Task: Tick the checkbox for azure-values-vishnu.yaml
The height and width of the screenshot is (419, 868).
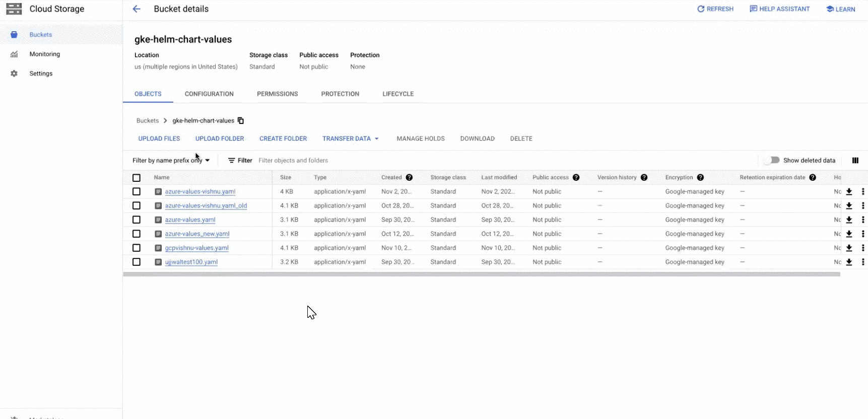Action: 137,191
